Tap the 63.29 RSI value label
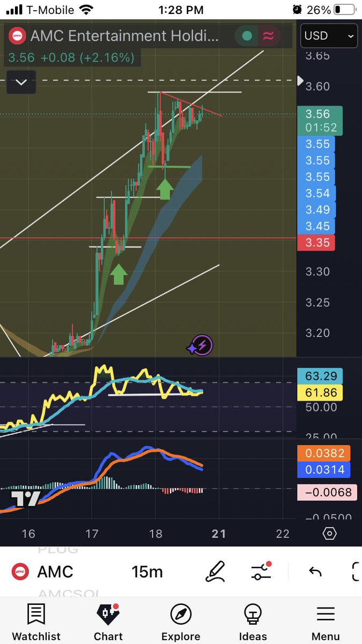This screenshot has width=362, height=644. (x=320, y=376)
